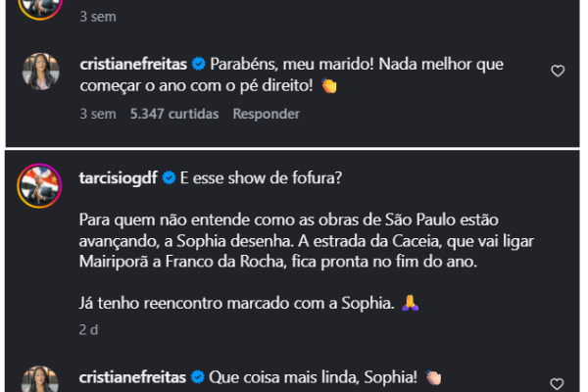Viewport: 588px width, 392px height.
Task: Open cristianefreitas avatar beside Parabéns comment
Action: [x=43, y=73]
